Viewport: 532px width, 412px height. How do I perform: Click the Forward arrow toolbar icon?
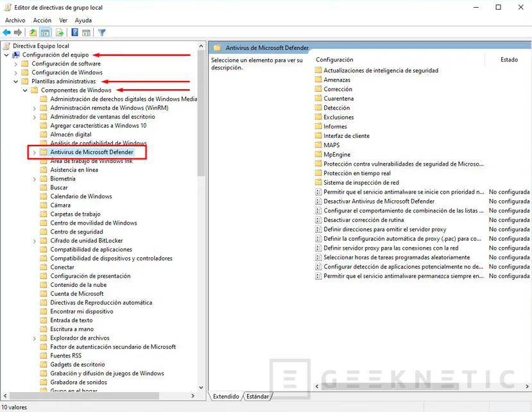(x=18, y=33)
